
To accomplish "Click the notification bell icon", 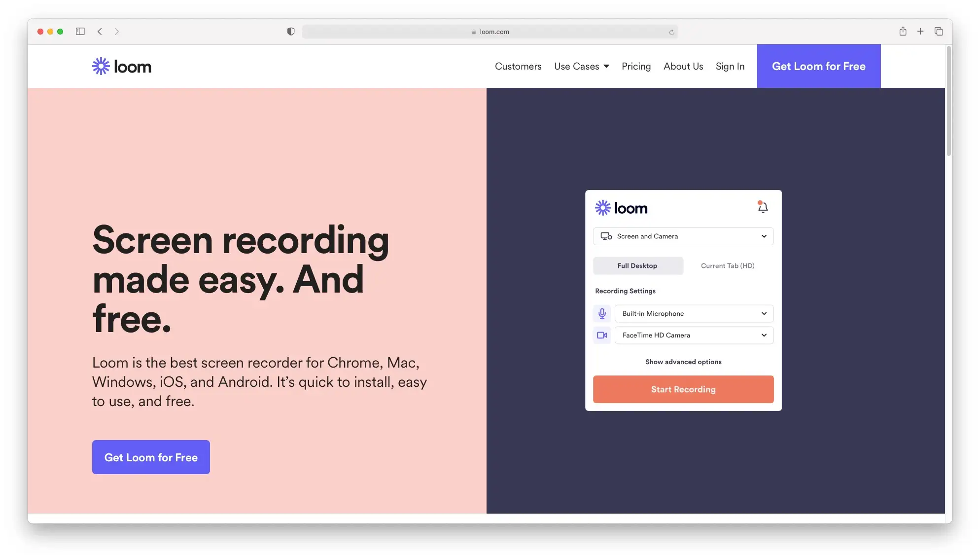I will (763, 208).
